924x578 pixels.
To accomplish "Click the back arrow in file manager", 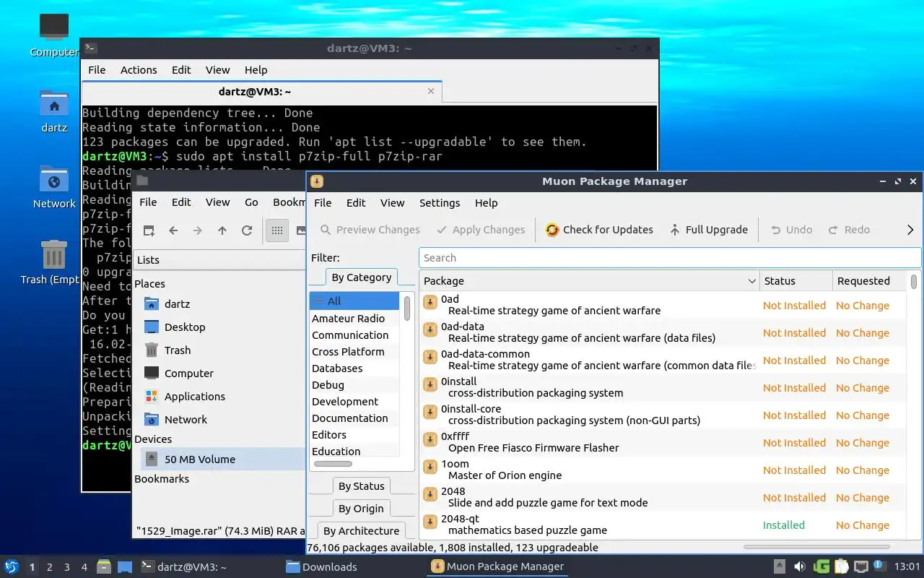I will [x=173, y=230].
